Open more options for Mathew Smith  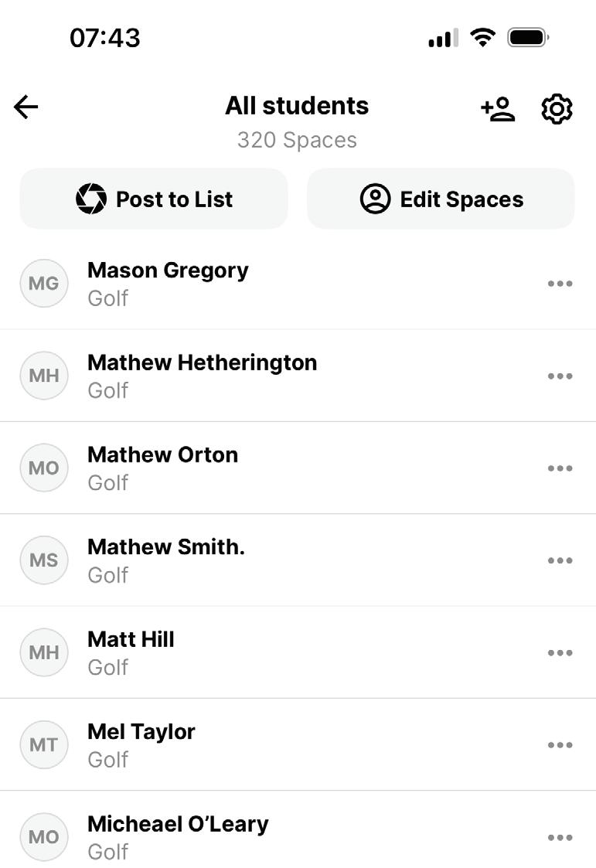click(560, 560)
